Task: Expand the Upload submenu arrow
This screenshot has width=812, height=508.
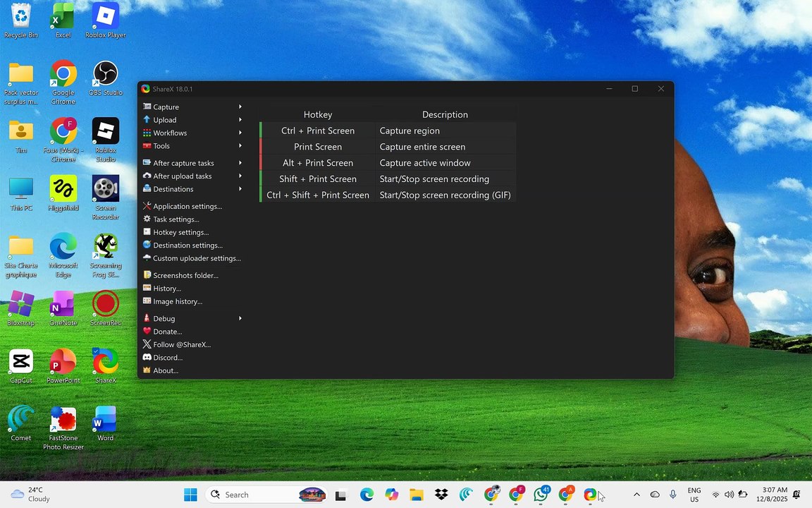Action: coord(240,120)
